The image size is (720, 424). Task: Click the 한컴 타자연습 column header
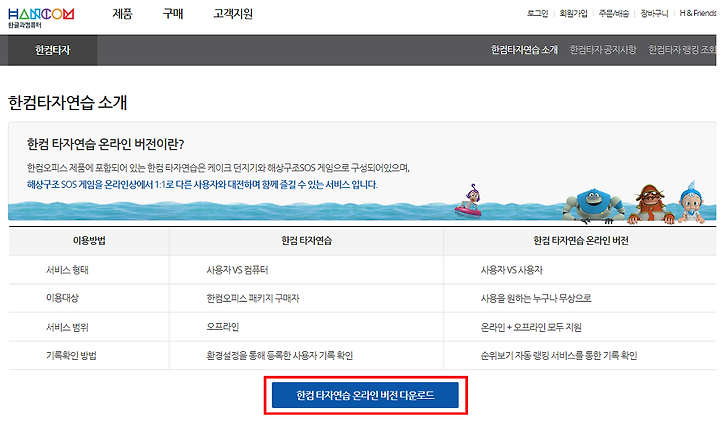click(x=306, y=241)
